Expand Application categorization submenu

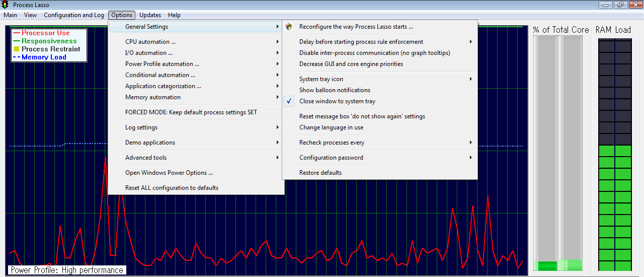tap(196, 86)
